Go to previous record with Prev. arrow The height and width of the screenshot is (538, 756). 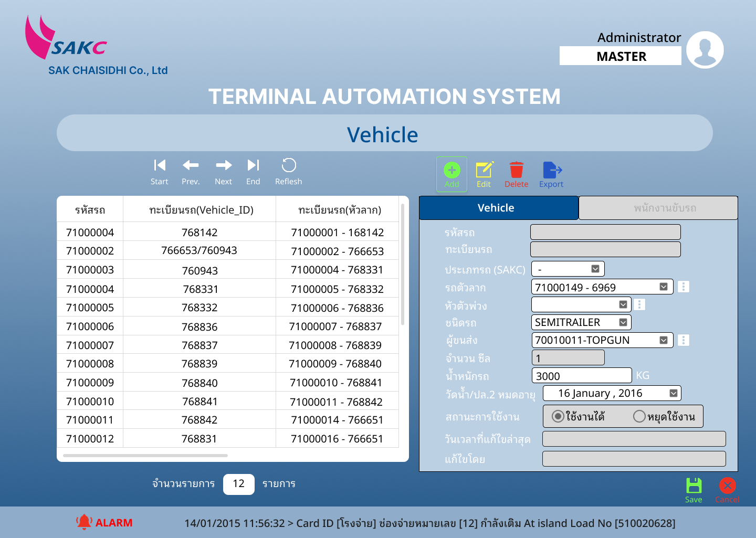point(191,165)
